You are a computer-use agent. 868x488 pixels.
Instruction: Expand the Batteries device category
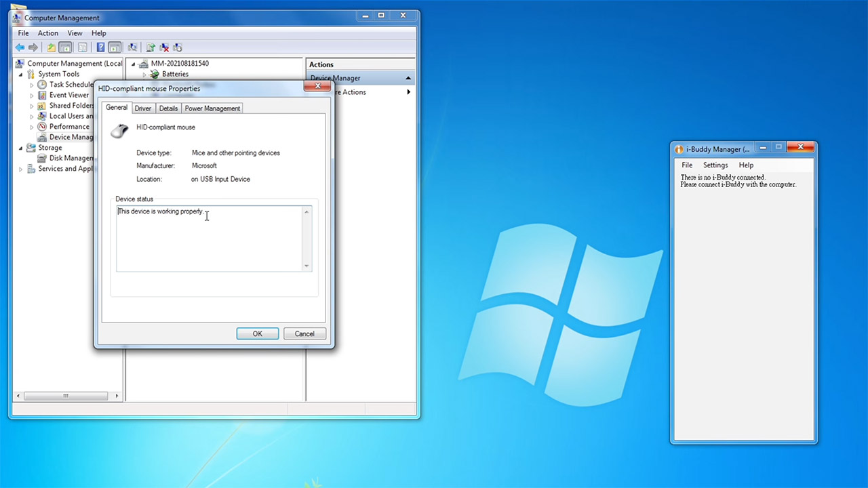(144, 75)
